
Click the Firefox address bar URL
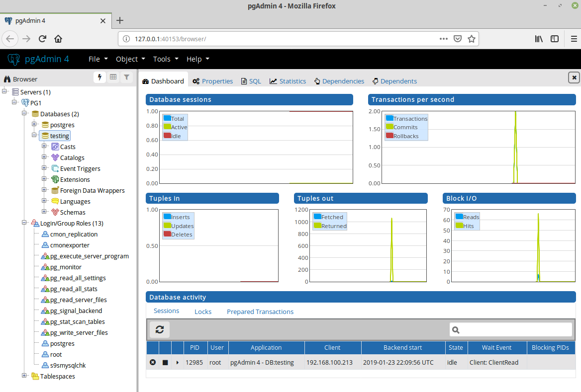click(171, 39)
